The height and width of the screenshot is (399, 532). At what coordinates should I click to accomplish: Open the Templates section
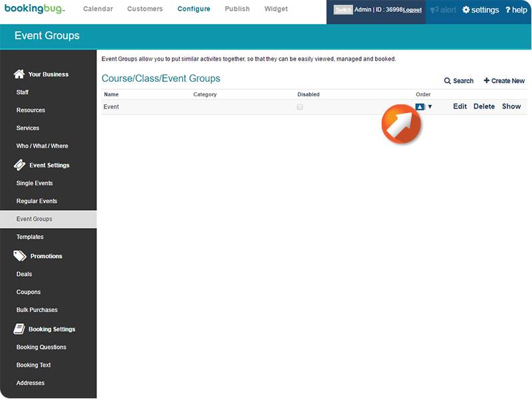pyautogui.click(x=30, y=236)
